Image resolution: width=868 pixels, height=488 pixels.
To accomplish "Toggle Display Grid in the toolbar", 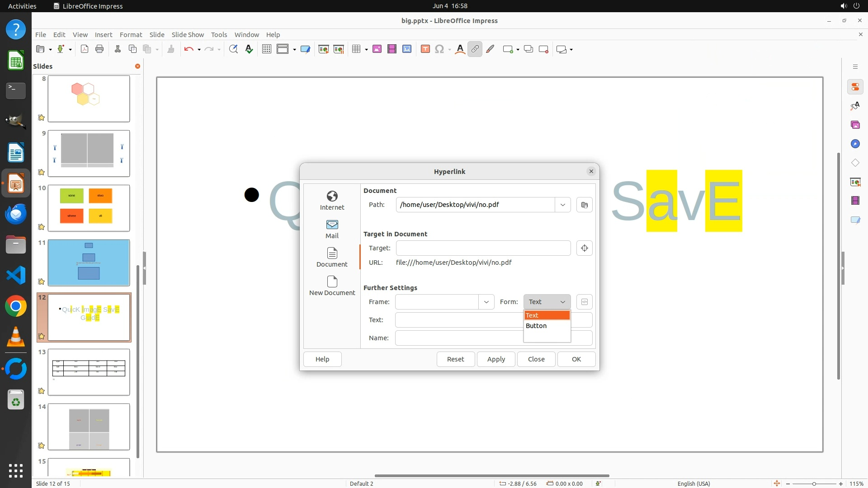I will [x=266, y=49].
